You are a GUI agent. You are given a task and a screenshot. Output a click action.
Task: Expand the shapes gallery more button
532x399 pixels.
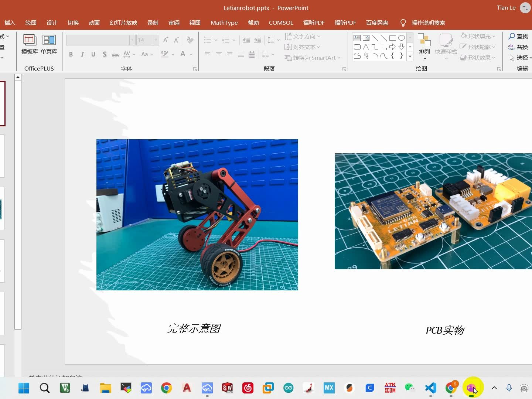point(410,56)
